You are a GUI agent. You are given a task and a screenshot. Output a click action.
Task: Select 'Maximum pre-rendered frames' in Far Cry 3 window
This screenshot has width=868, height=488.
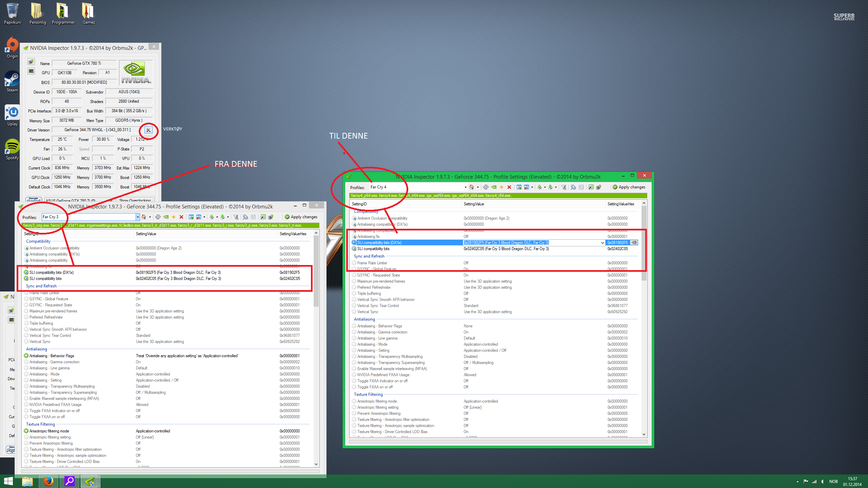166,311
